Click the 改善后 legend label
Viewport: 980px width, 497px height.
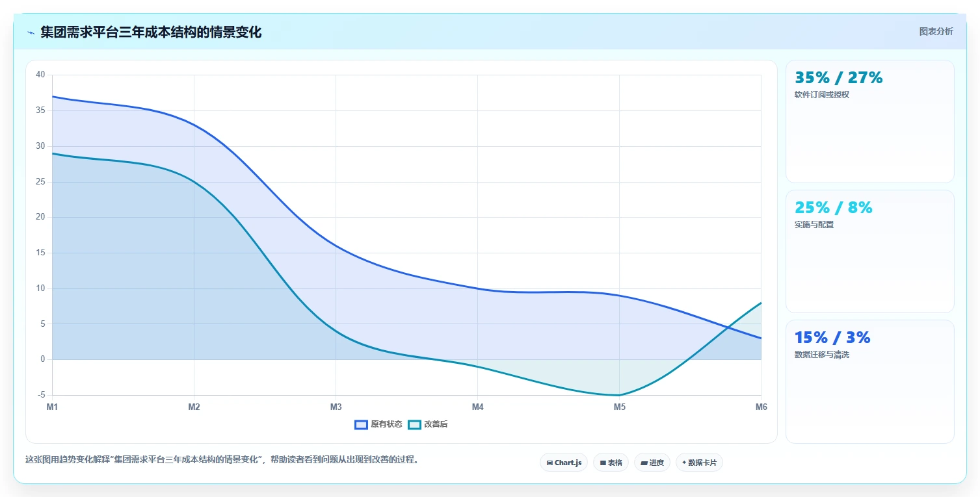pos(436,424)
